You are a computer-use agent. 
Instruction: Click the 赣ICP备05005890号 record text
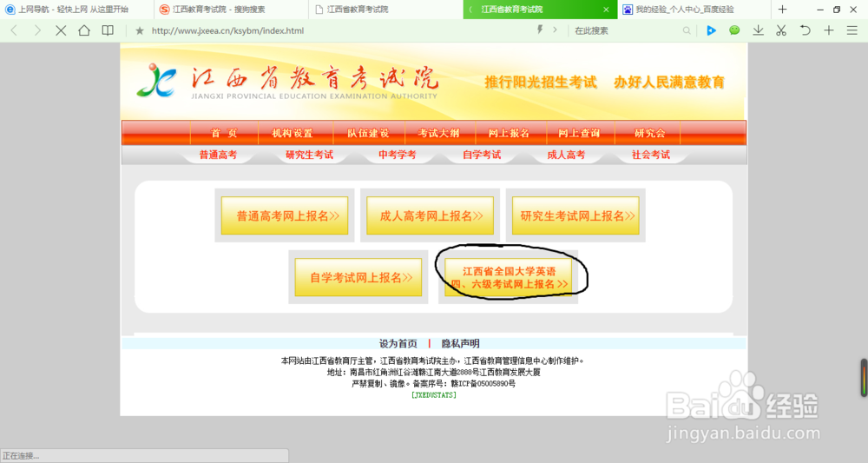pyautogui.click(x=483, y=383)
